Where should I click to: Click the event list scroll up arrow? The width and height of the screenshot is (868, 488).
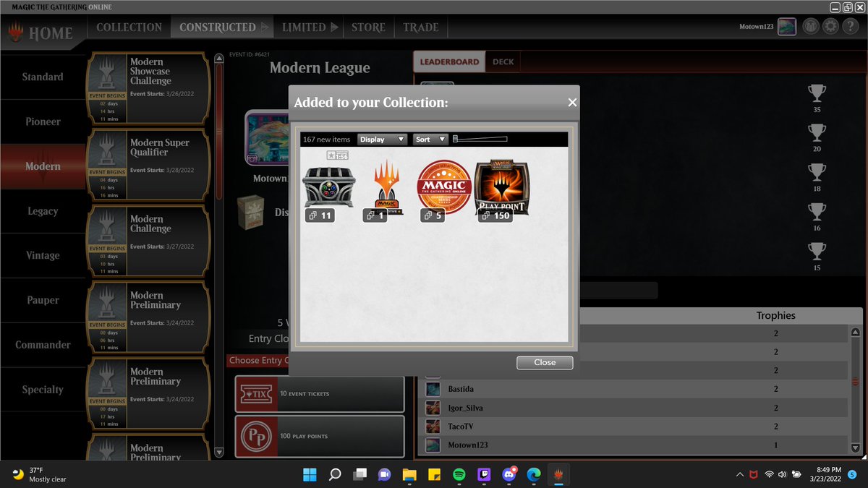(x=220, y=57)
